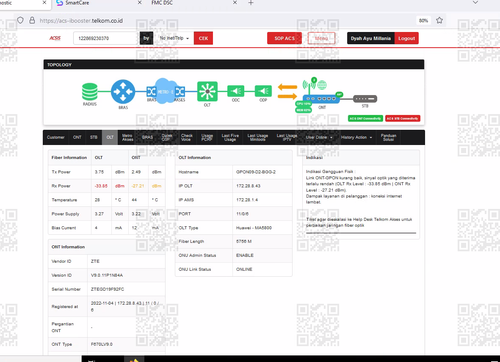The height and width of the screenshot is (362, 500).
Task: Close the SmartCare browser tab
Action: point(140,3)
